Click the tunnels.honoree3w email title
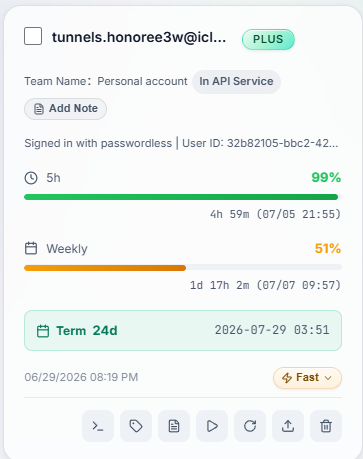This screenshot has height=459, width=363. coord(139,37)
